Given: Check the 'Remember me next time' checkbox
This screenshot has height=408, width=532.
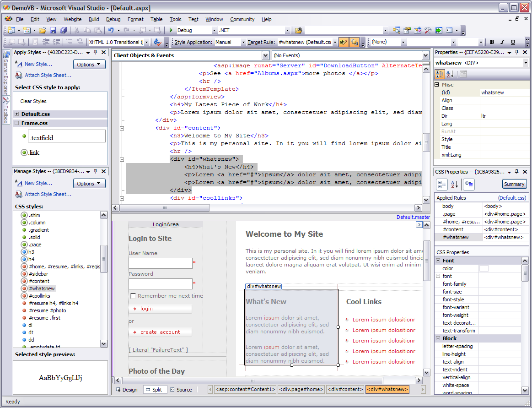Looking at the screenshot, I should pos(133,295).
